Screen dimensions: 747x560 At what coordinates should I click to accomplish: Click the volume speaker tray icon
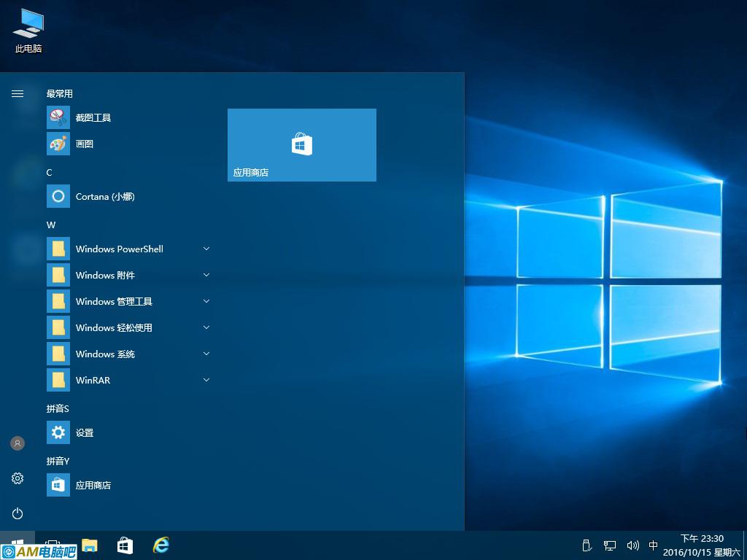[632, 545]
